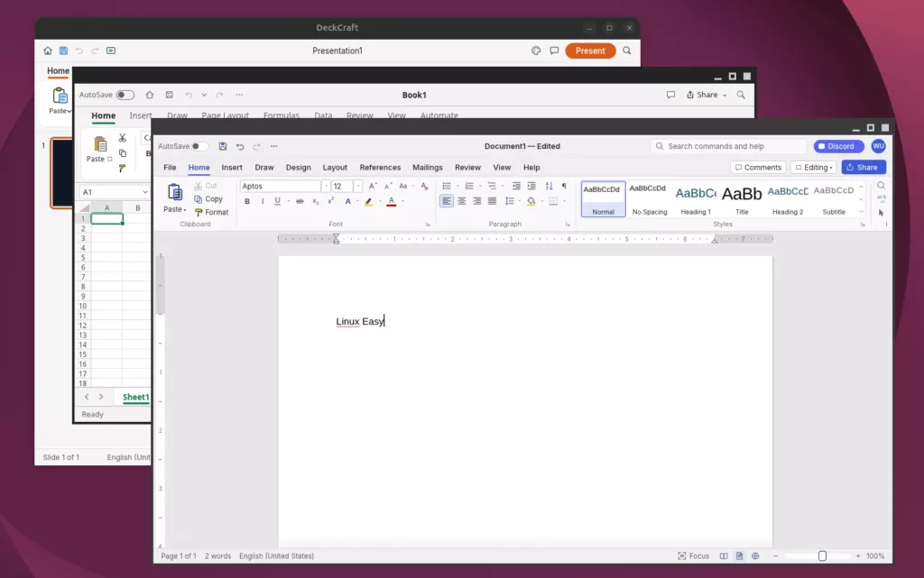
Task: Open the Paragraph dialog launcher
Action: [568, 225]
